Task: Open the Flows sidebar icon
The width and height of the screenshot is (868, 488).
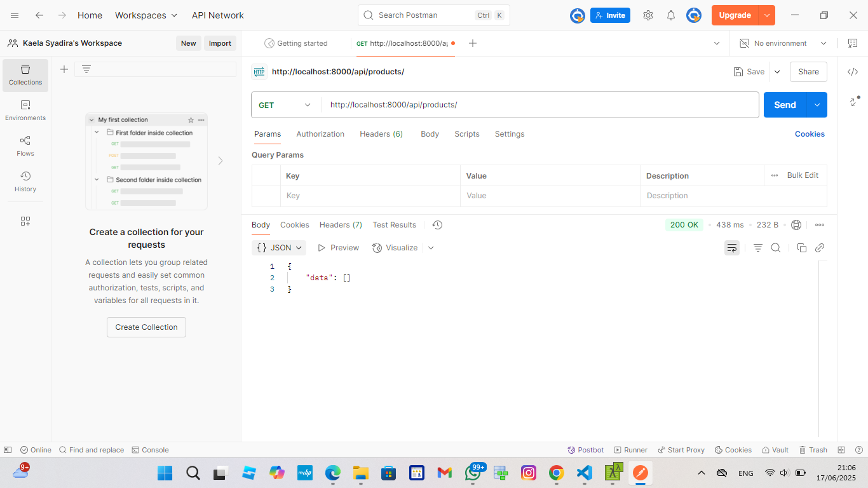Action: point(25,146)
